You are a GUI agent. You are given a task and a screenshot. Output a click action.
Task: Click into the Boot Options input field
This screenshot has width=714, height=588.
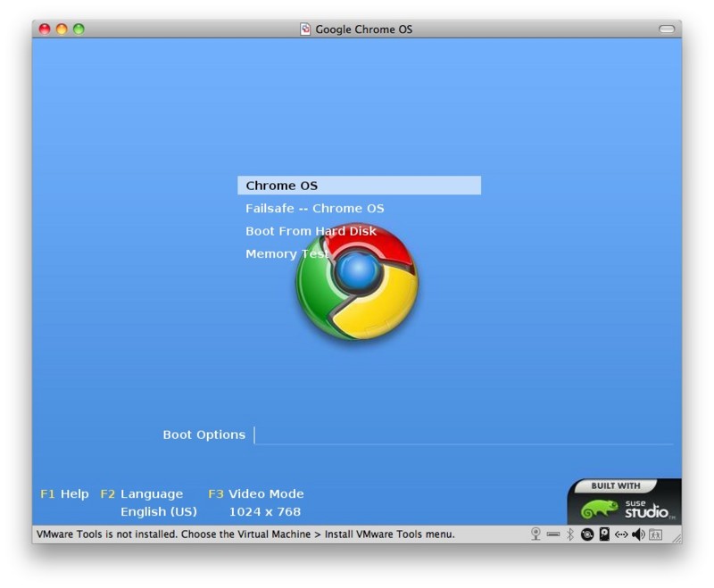point(463,435)
